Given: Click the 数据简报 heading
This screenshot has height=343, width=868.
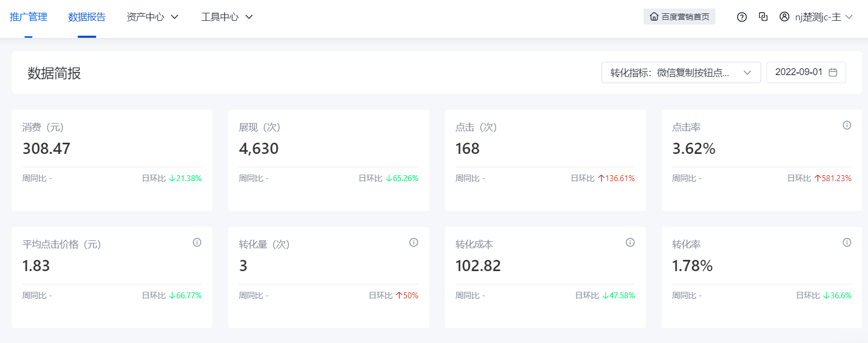Looking at the screenshot, I should (54, 73).
